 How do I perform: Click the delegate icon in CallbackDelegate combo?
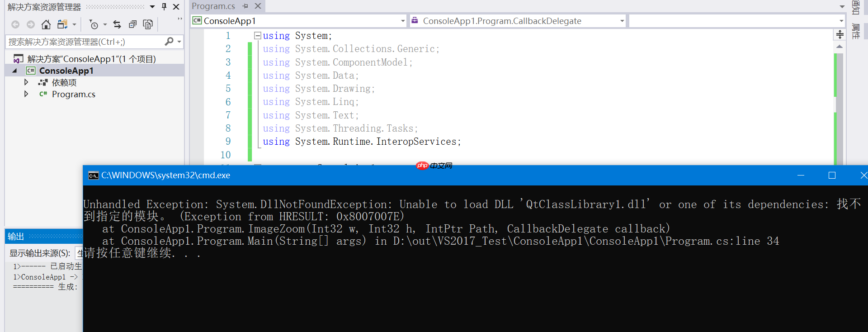click(x=415, y=21)
